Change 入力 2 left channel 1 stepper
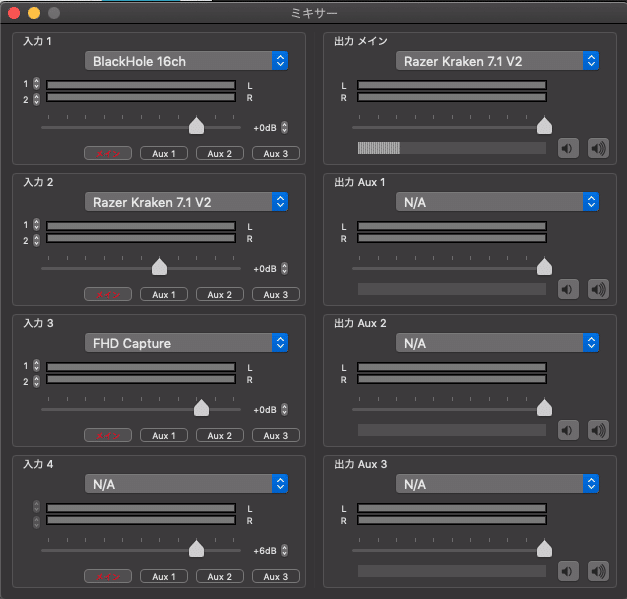The width and height of the screenshot is (627, 599). [x=36, y=225]
